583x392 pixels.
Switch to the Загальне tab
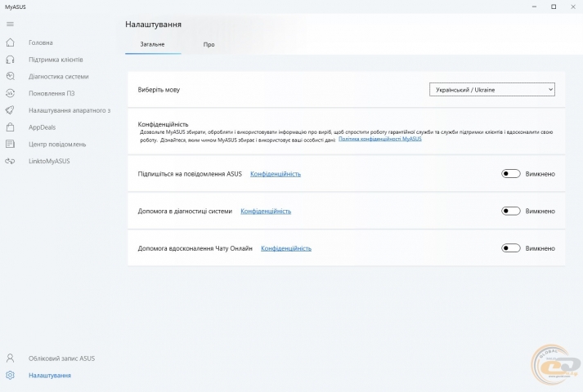pos(152,44)
